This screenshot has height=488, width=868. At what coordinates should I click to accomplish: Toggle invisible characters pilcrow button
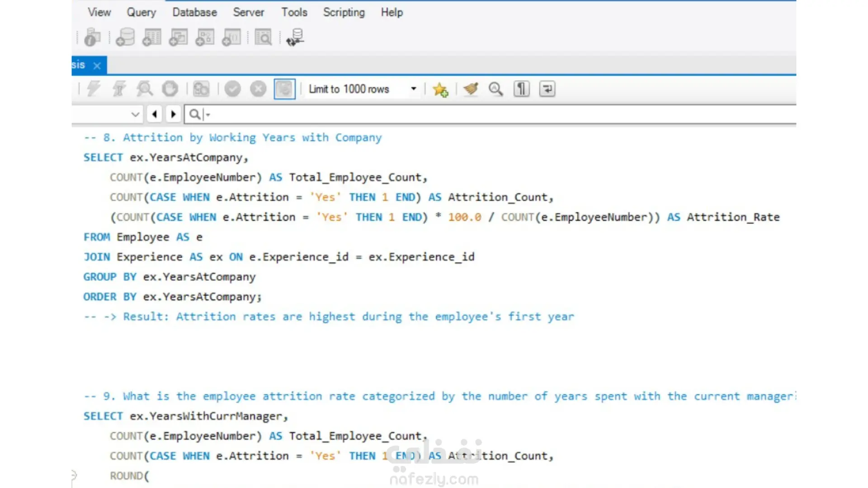521,89
